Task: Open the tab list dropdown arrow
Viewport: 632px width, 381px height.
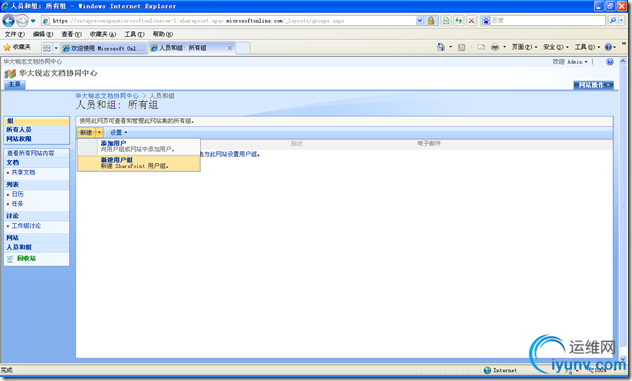Action: tap(56, 48)
